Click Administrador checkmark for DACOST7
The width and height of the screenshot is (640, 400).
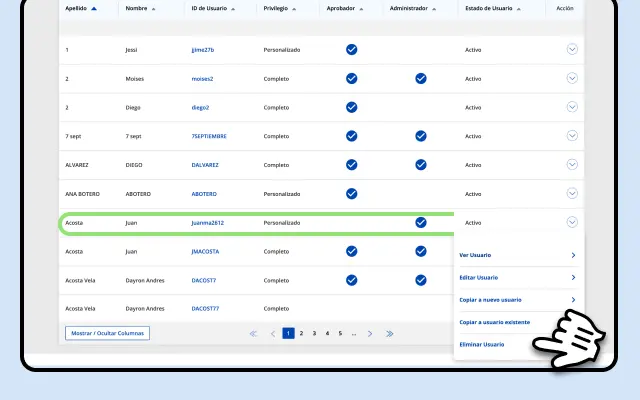[x=421, y=280]
